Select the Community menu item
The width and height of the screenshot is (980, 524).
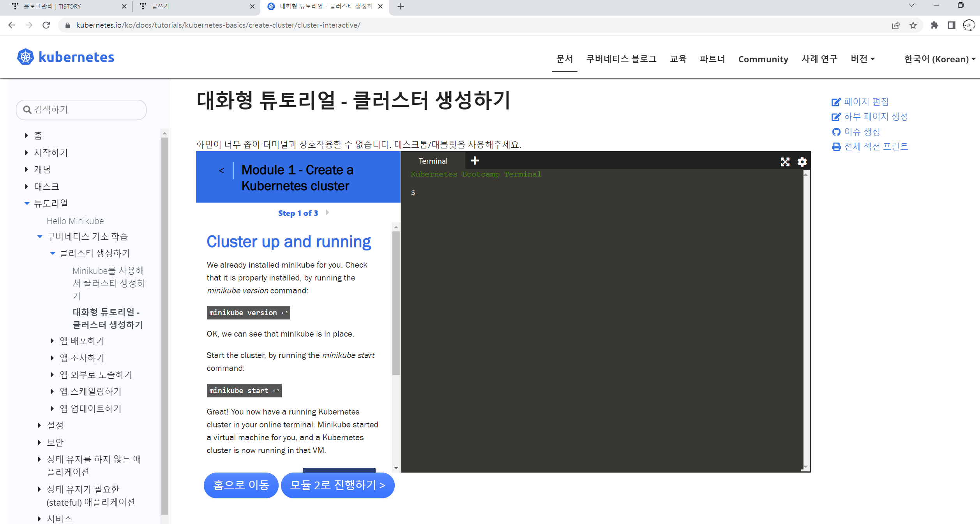pyautogui.click(x=763, y=59)
